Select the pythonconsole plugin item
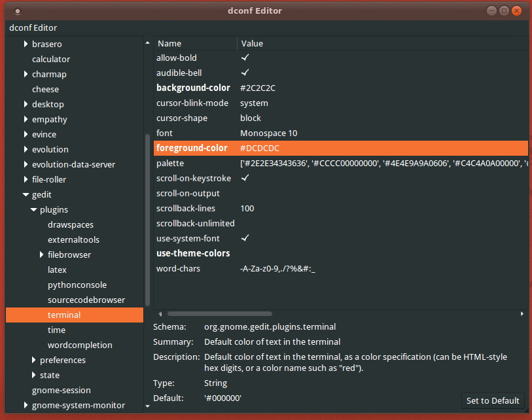The width and height of the screenshot is (532, 420). click(77, 285)
